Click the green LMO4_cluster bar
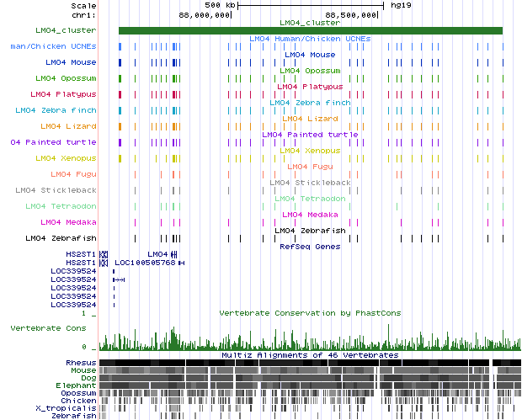The width and height of the screenshot is (522, 420). pos(310,31)
